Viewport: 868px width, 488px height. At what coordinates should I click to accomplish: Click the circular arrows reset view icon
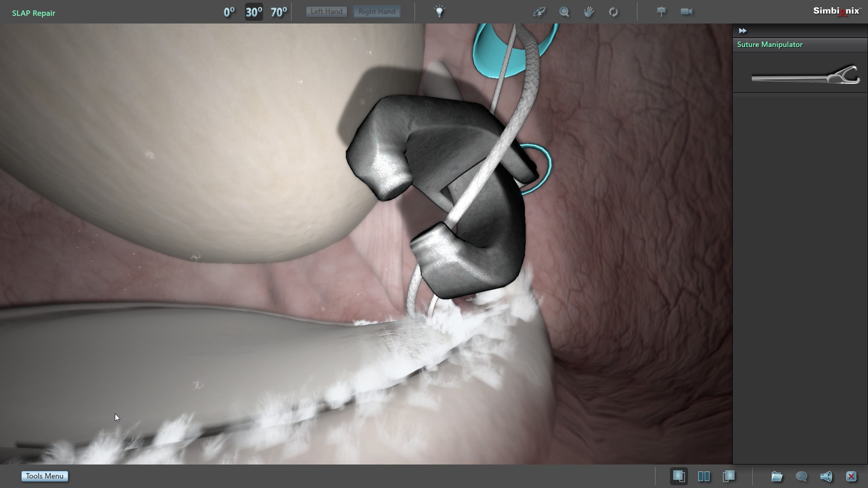[x=613, y=12]
